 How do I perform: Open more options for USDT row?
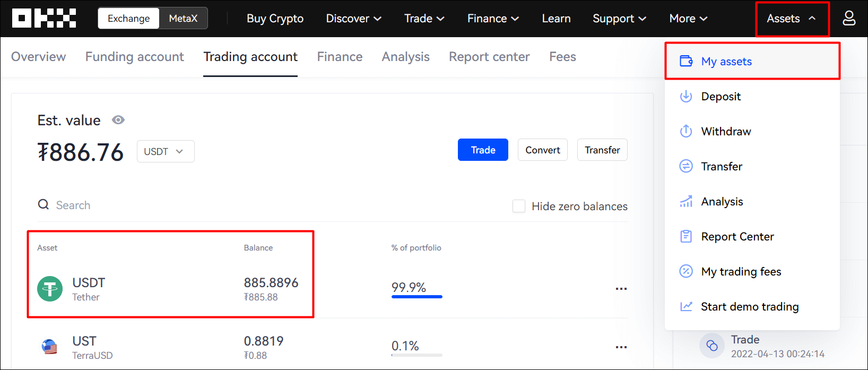pos(621,289)
